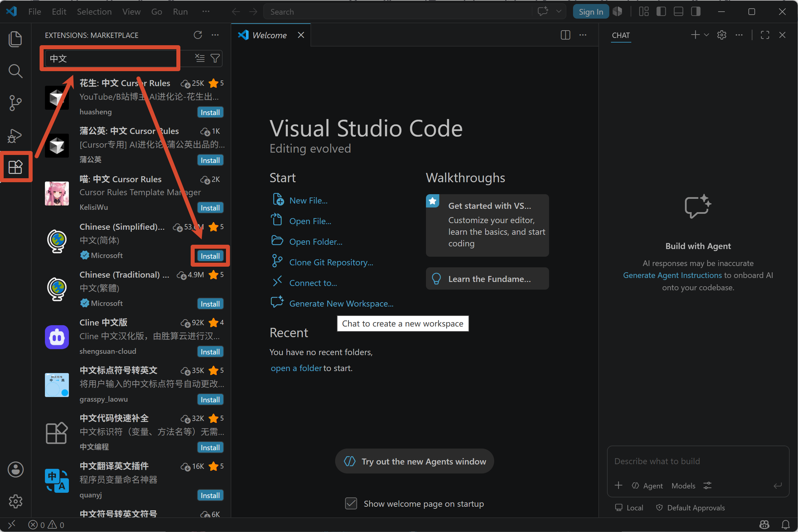Viewport: 798px width, 532px height.
Task: Open Learn the Fundamentals walkthrough
Action: [487, 279]
